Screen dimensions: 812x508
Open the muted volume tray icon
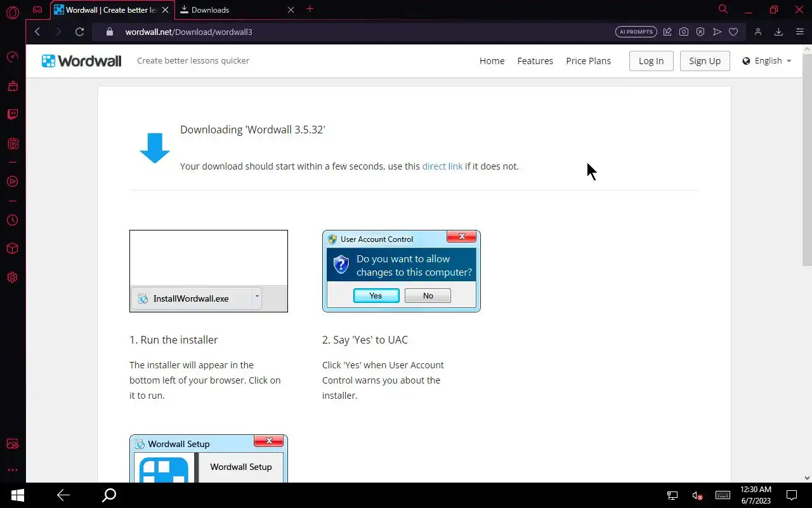(x=697, y=495)
